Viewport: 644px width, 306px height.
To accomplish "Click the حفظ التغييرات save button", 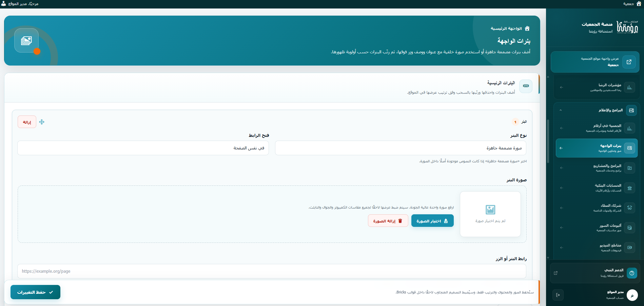I will (35, 292).
